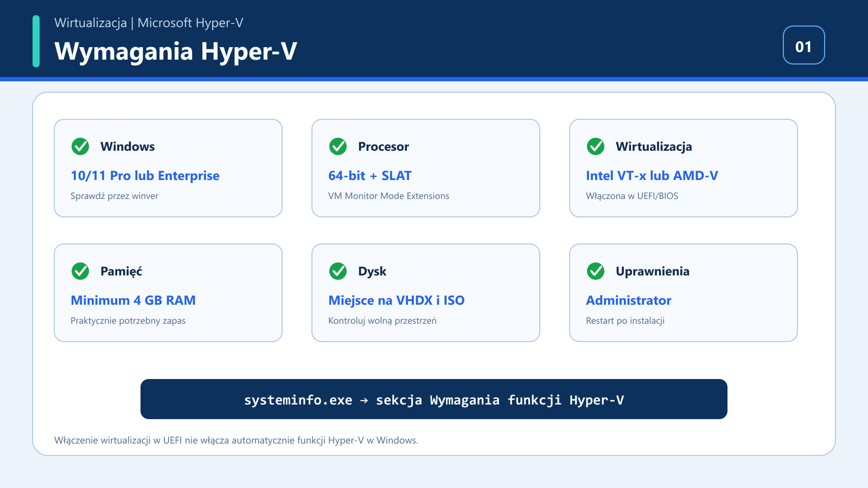Click the Dysk card heading
The height and width of the screenshot is (488, 868).
point(372,271)
